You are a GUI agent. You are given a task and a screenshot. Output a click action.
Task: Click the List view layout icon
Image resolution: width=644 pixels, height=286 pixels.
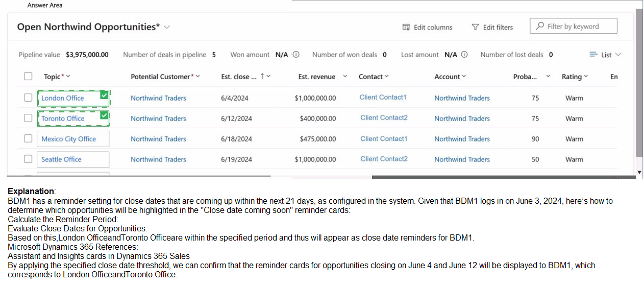593,55
